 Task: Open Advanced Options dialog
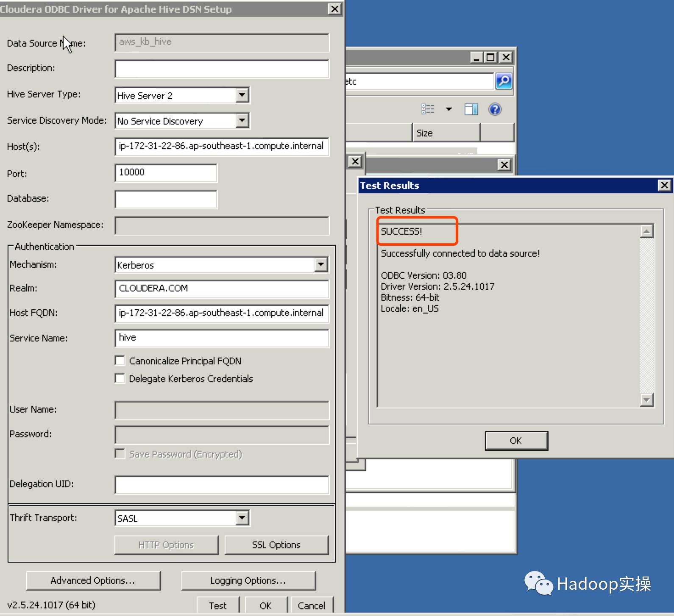pyautogui.click(x=93, y=580)
